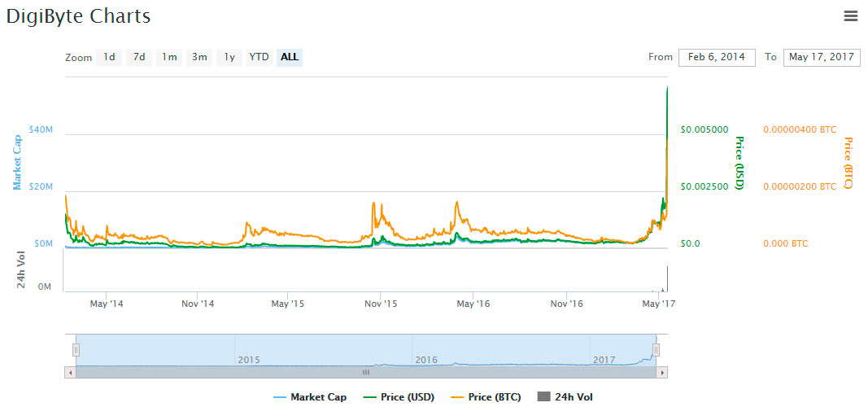
Task: Click the Nov '16 x-axis label
Action: [x=567, y=304]
